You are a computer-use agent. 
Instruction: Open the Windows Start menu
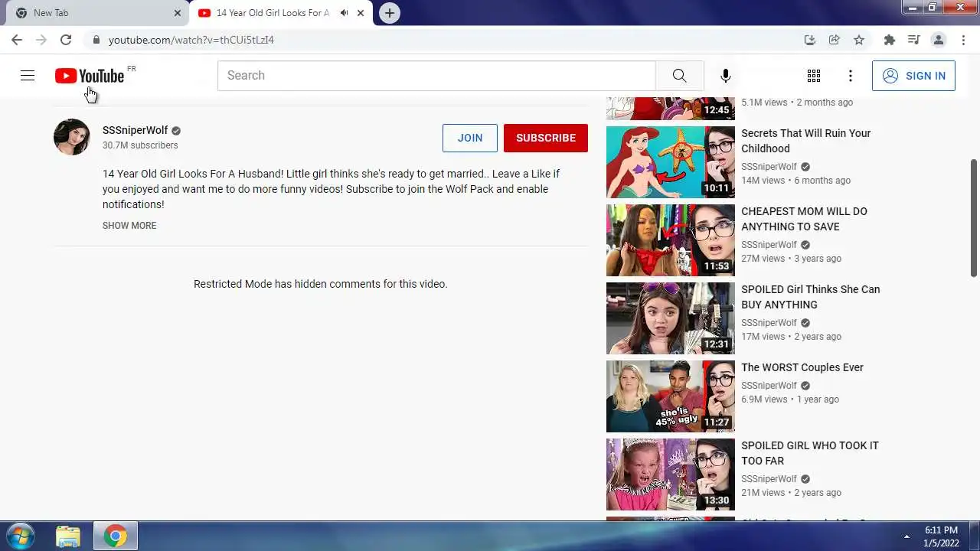[21, 536]
